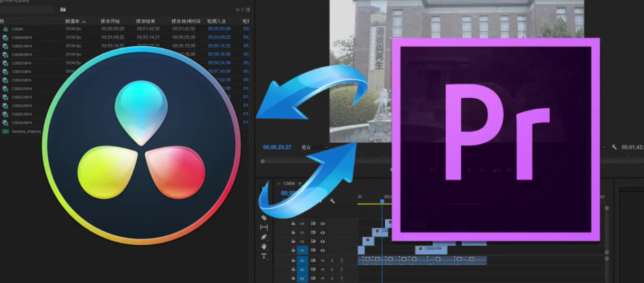
Task: Click the 00;00;23;27 playhead timecode
Action: [277, 147]
